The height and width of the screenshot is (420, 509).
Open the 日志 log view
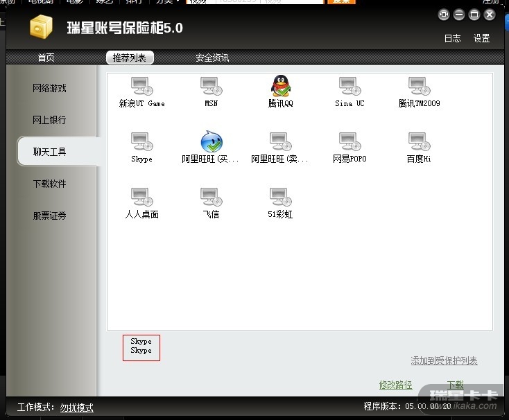(x=453, y=38)
